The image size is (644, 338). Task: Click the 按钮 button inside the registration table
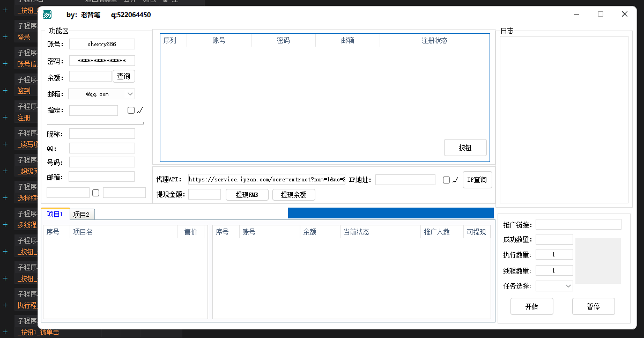pyautogui.click(x=465, y=148)
